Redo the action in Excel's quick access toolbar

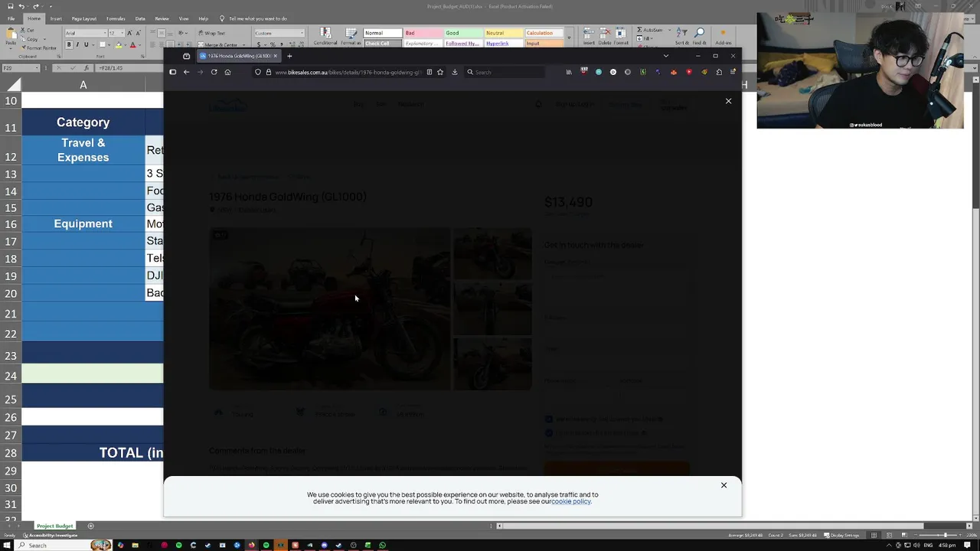[35, 6]
